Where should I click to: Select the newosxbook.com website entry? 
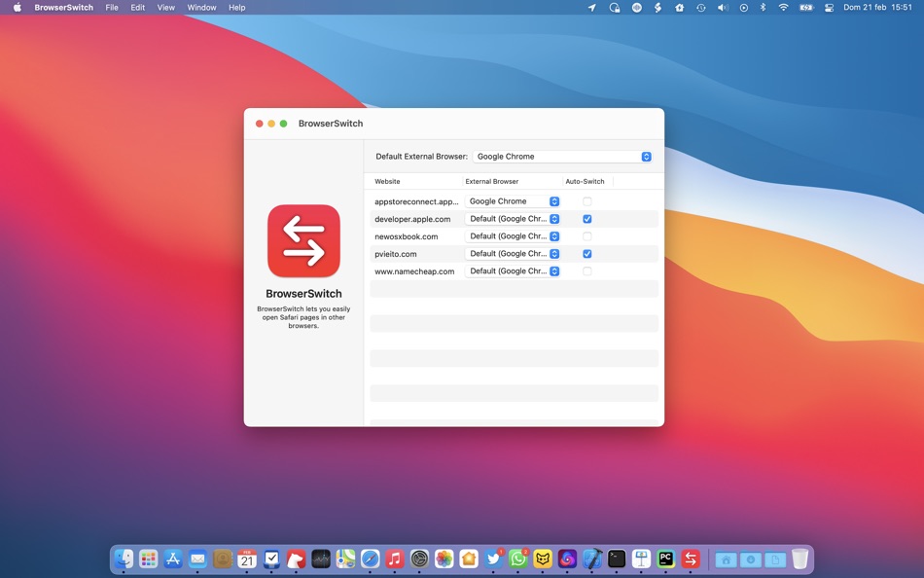[x=406, y=236]
